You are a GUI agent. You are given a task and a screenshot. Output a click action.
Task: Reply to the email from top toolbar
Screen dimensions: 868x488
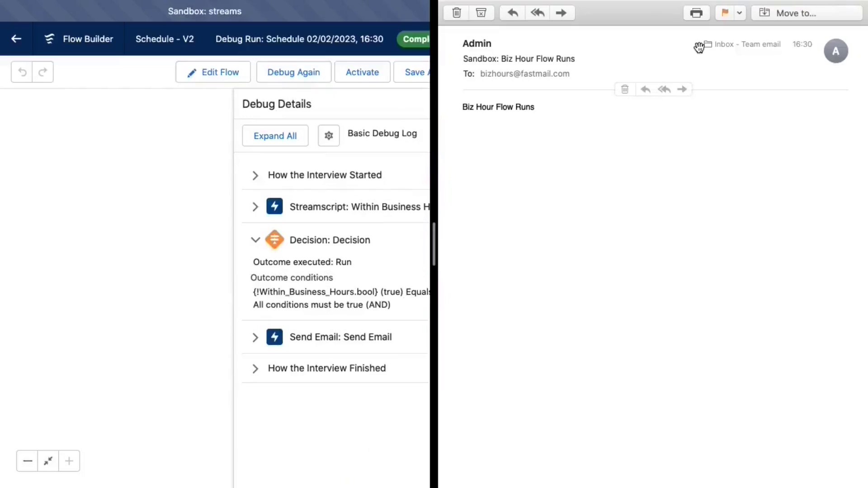tap(513, 13)
